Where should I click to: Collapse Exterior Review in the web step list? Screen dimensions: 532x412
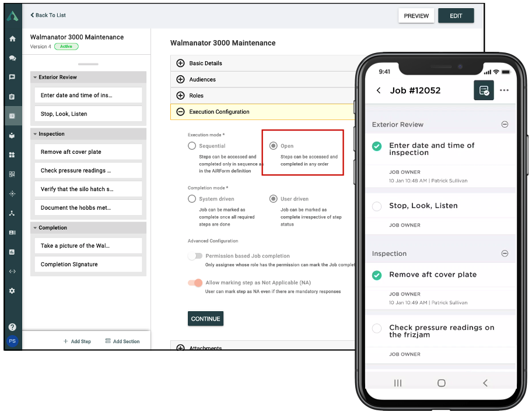(35, 78)
